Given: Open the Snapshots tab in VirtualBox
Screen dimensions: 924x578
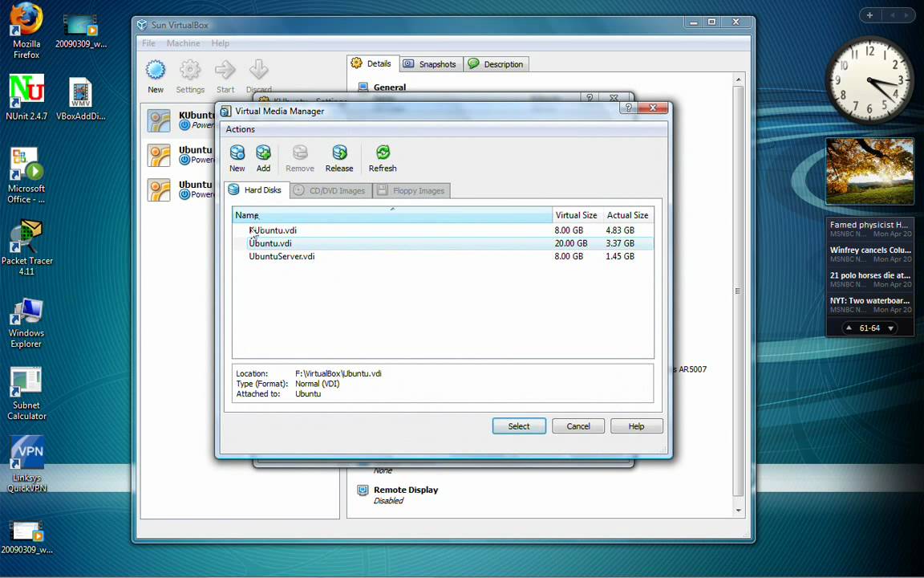Looking at the screenshot, I should [x=431, y=64].
